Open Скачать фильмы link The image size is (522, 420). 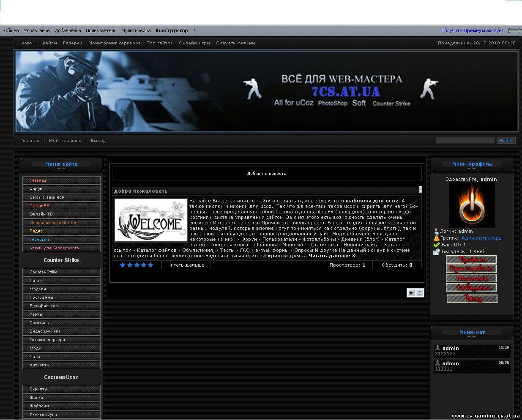click(x=236, y=43)
